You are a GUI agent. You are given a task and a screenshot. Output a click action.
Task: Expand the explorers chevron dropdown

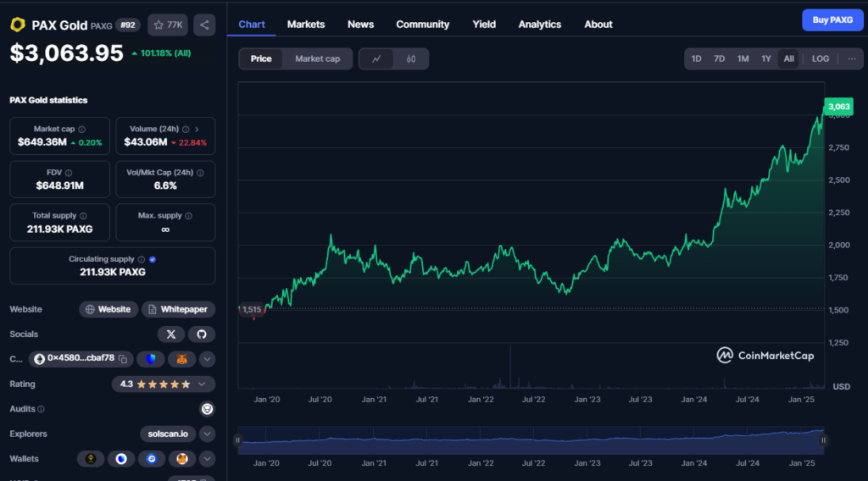click(207, 434)
